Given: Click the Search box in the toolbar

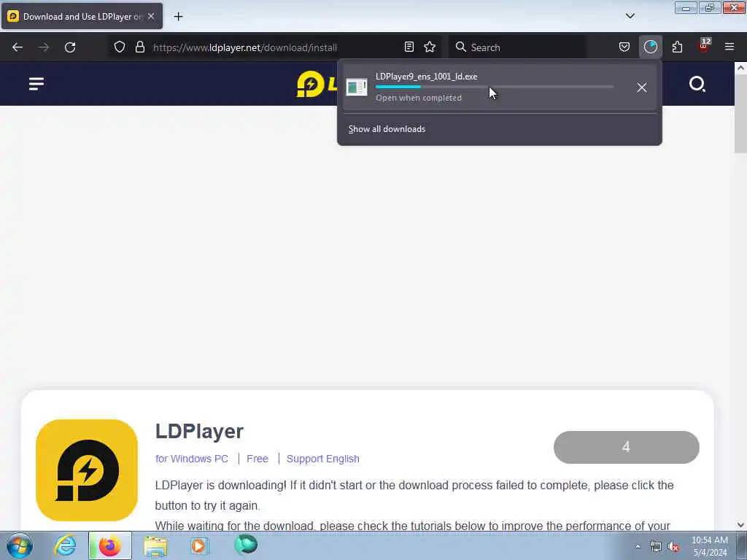Looking at the screenshot, I should click(x=517, y=47).
